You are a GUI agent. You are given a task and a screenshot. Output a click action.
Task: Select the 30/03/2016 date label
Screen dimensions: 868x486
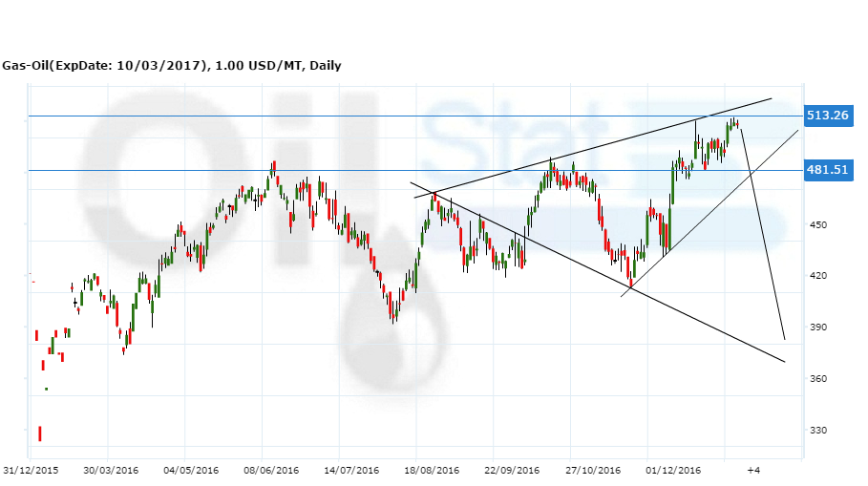(109, 471)
